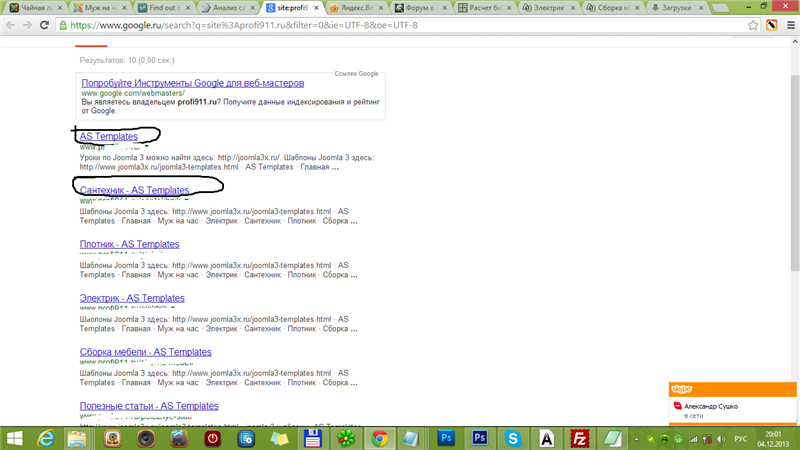The width and height of the screenshot is (800, 450).
Task: Click the 'www.google.com/webmasters/' green URL text
Action: [133, 93]
